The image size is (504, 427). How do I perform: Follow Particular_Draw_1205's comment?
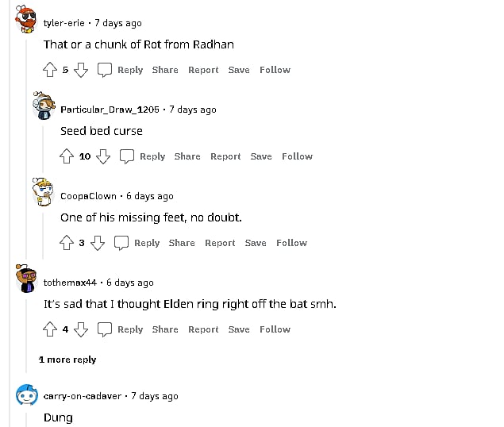pos(297,156)
